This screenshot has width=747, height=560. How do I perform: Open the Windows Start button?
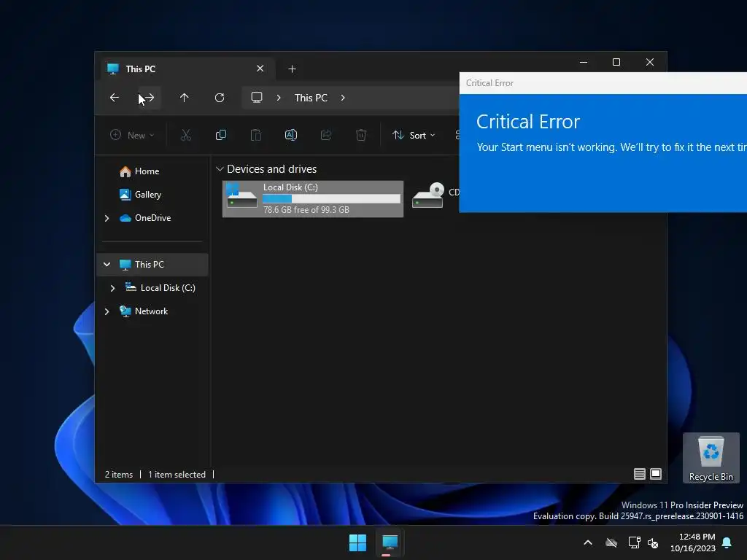(357, 542)
